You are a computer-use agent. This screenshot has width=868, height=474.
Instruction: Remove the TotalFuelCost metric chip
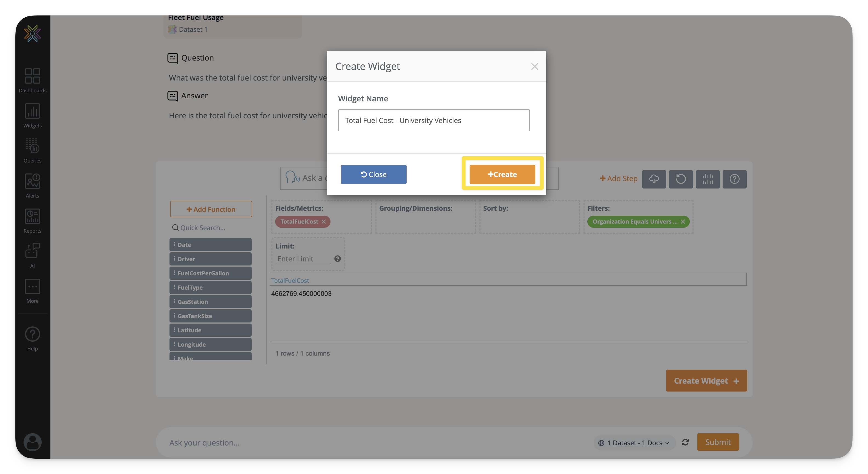[x=323, y=221]
